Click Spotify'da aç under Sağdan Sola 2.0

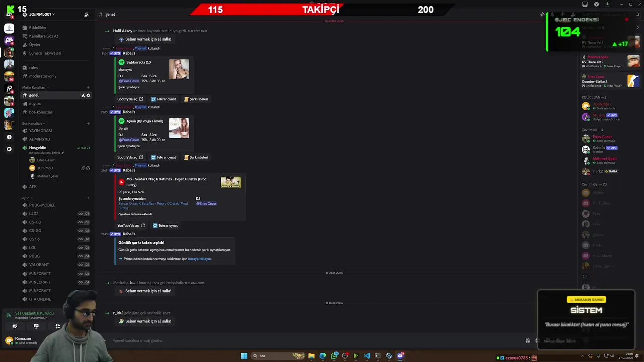[130, 99]
